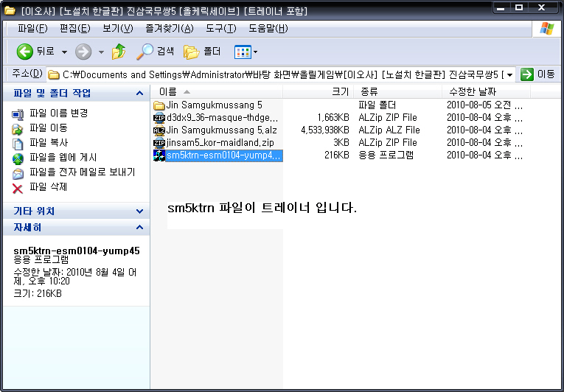This screenshot has height=392, width=564.
Task: Click the green 이동 go button
Action: (x=537, y=74)
